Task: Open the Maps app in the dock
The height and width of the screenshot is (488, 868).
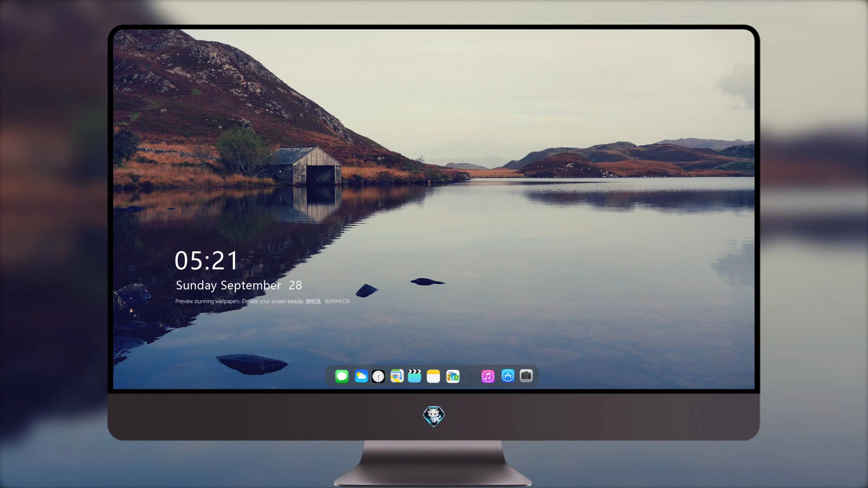Action: coord(397,376)
